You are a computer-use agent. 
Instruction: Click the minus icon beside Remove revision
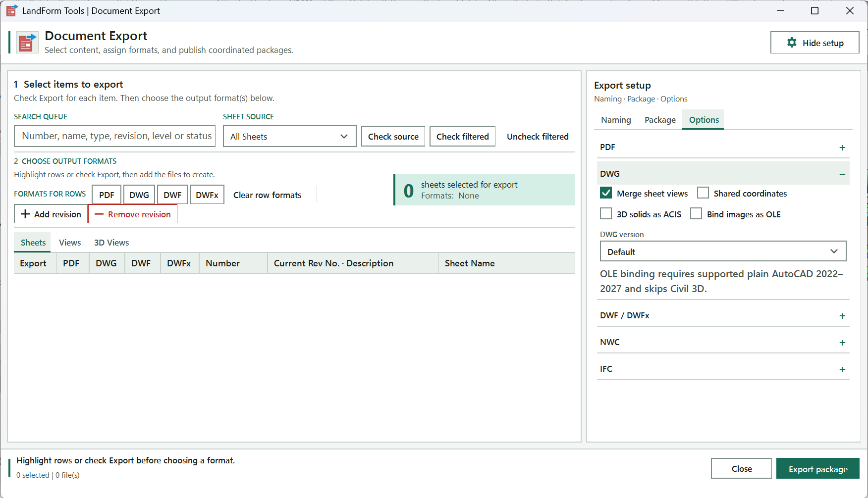99,214
